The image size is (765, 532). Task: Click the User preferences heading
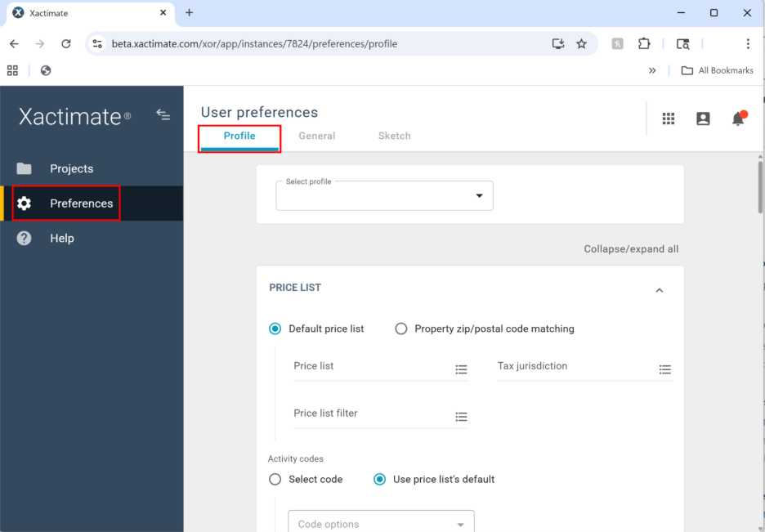point(259,113)
